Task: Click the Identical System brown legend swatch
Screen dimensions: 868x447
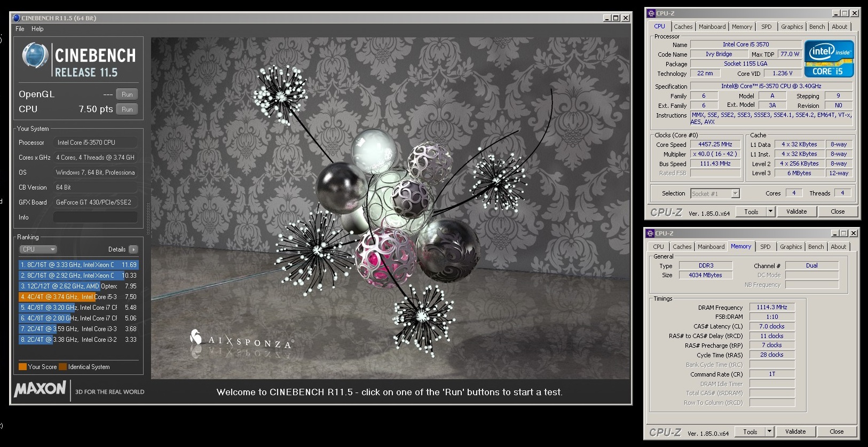Action: [63, 367]
